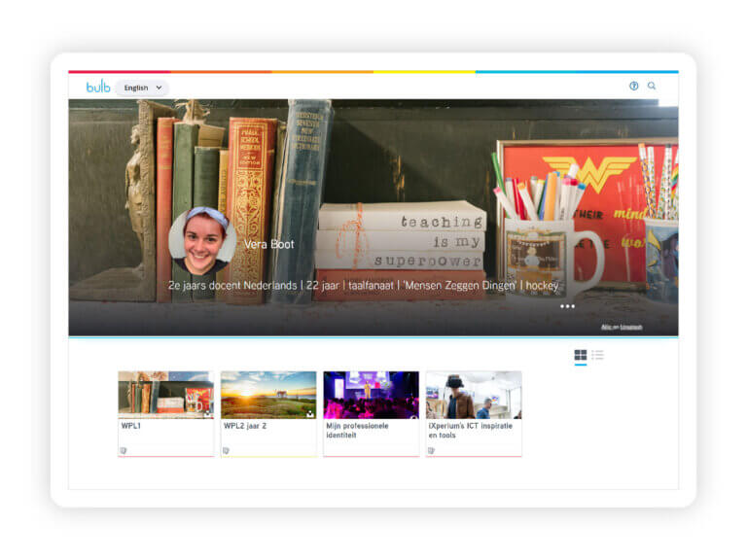747x560 pixels.
Task: Click the WPL2 jaar 2 title
Action: coord(245,426)
